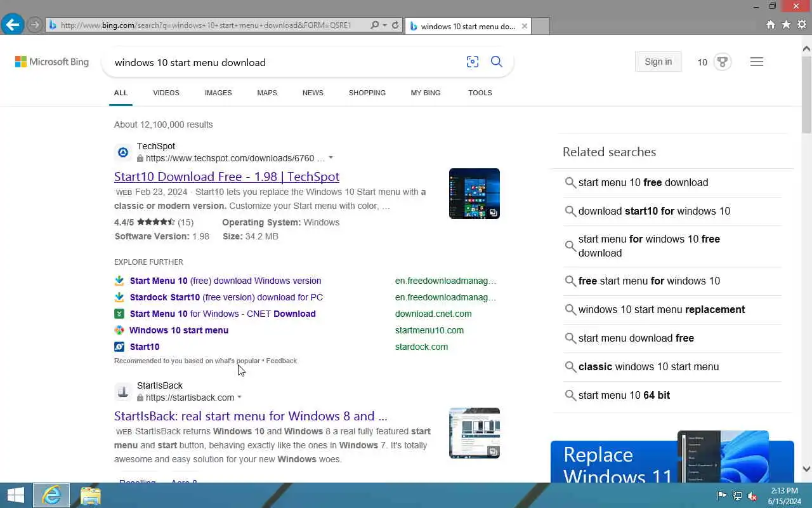Open 'Start10 Download Free - 1.98 | TechSpot' result
The image size is (812, 508).
[226, 177]
